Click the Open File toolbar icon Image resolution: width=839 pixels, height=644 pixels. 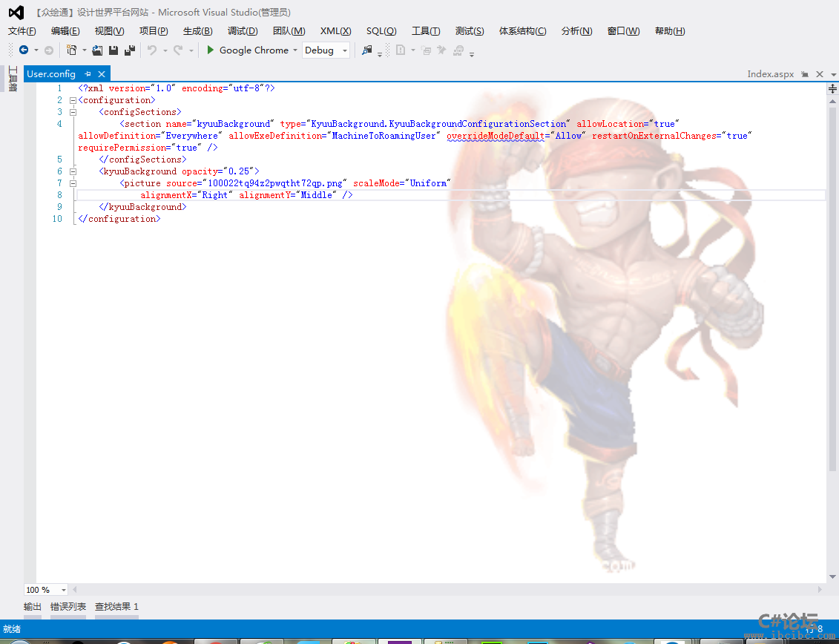97,50
